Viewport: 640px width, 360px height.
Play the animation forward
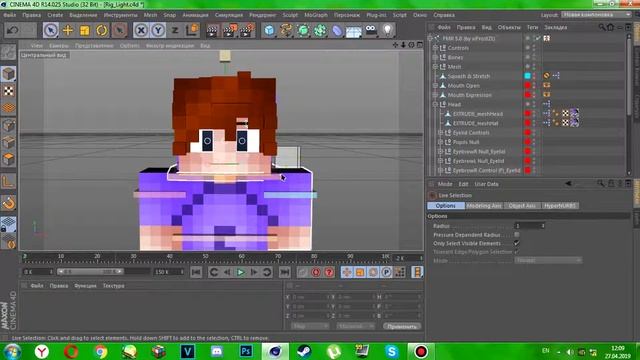(x=240, y=272)
